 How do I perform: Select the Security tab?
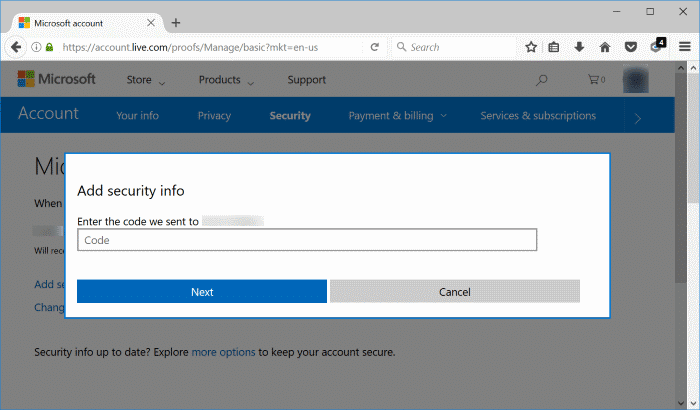tap(290, 116)
